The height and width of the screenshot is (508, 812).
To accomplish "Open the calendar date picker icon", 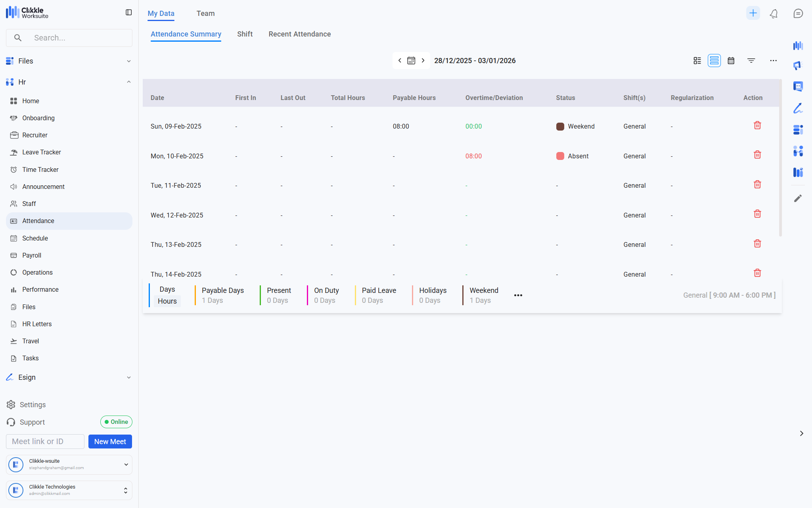I will tap(411, 61).
